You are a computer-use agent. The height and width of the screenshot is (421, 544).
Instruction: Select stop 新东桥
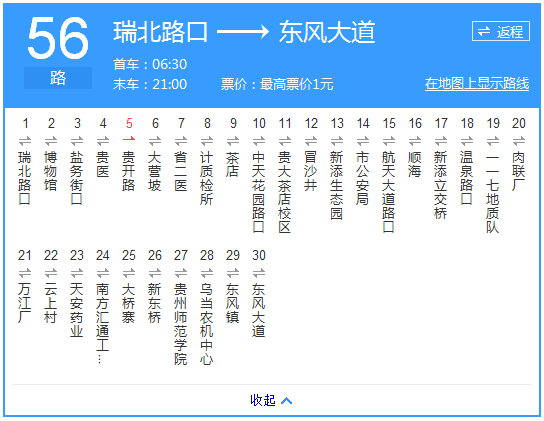tap(155, 303)
